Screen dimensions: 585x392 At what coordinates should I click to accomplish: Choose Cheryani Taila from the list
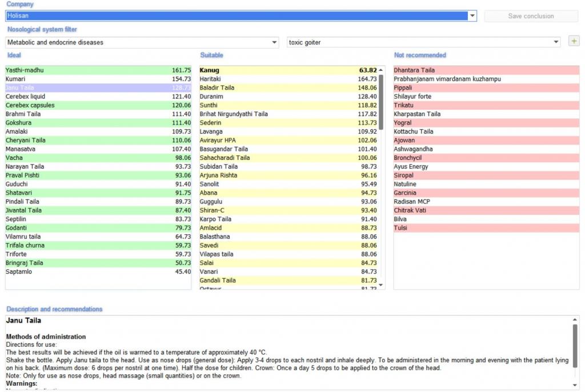tap(98, 141)
